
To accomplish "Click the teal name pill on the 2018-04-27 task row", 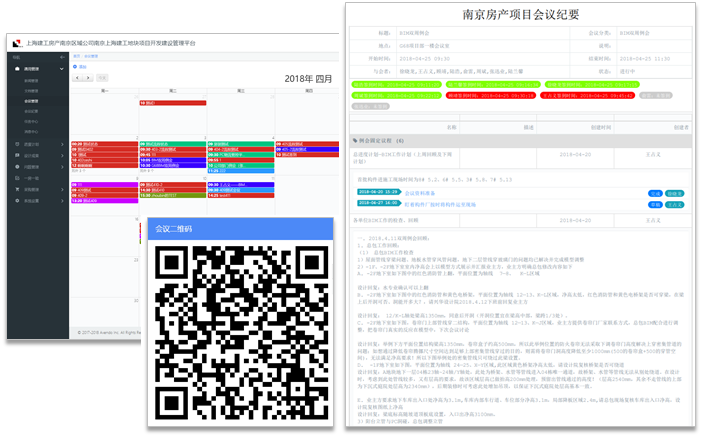I will (674, 205).
